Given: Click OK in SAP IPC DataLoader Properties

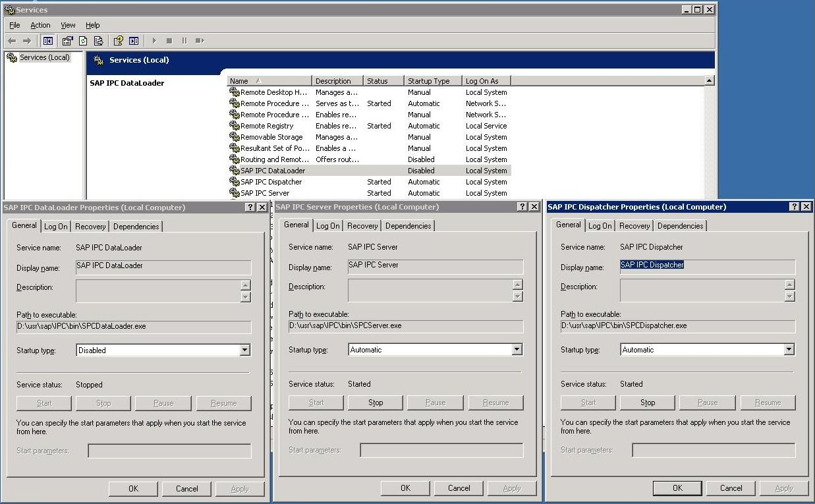Looking at the screenshot, I should point(133,488).
